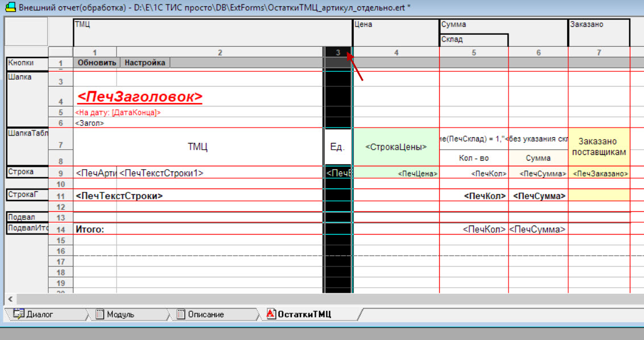Select the <ПечЗаголовок> cell
The height and width of the screenshot is (340, 644).
point(139,97)
